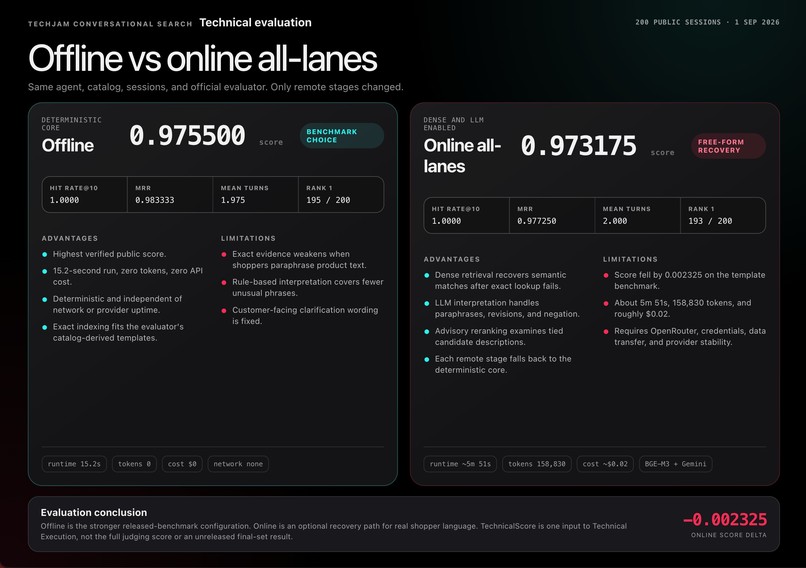Screen dimensions: 806x568
Task: Click the tokens 0 chip
Action: point(134,464)
